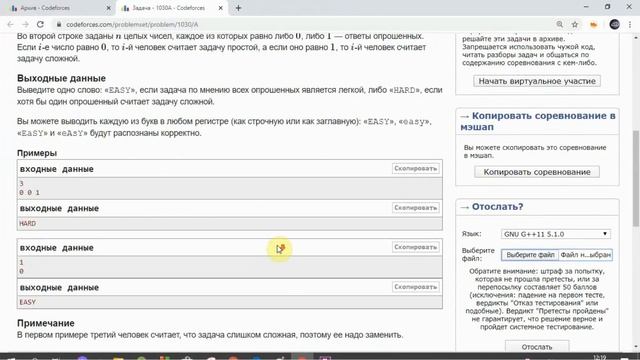Copy the EASY output example

(x=416, y=287)
